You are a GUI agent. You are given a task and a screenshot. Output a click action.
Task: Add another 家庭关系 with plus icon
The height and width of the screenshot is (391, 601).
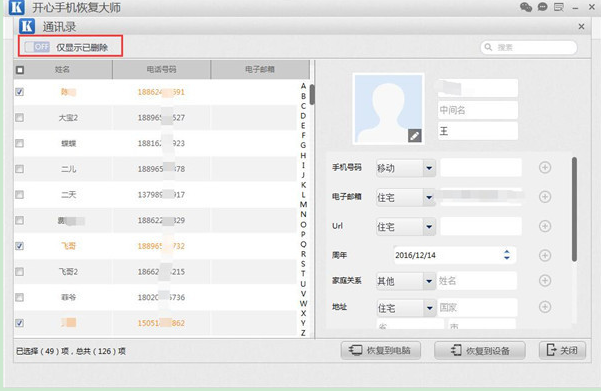(x=545, y=281)
